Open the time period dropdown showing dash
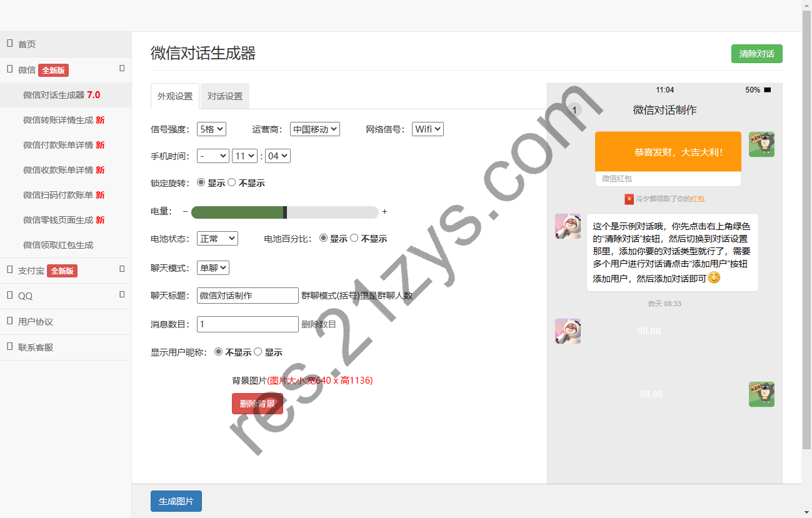This screenshot has width=812, height=518. pyautogui.click(x=213, y=156)
